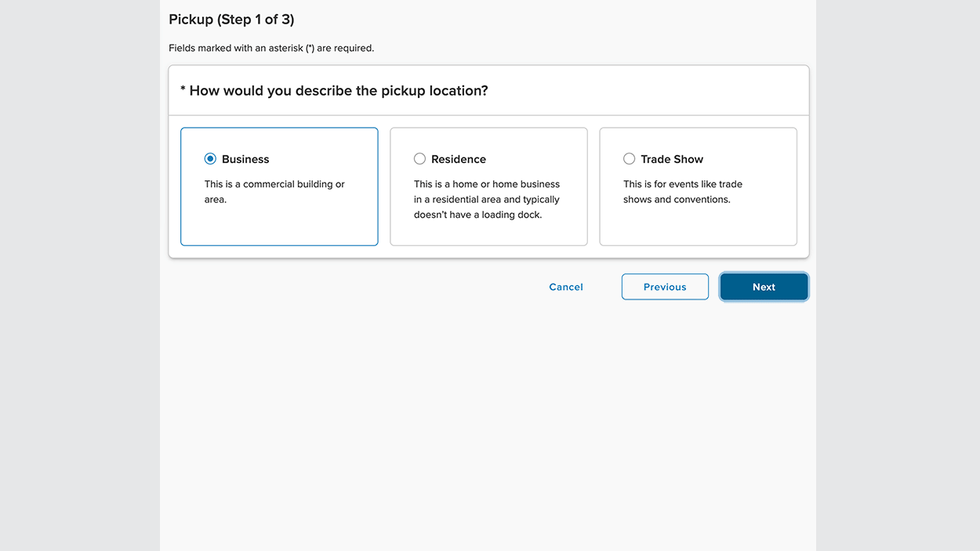The image size is (980, 551).
Task: Click the trade shows and conventions description
Action: (x=682, y=192)
